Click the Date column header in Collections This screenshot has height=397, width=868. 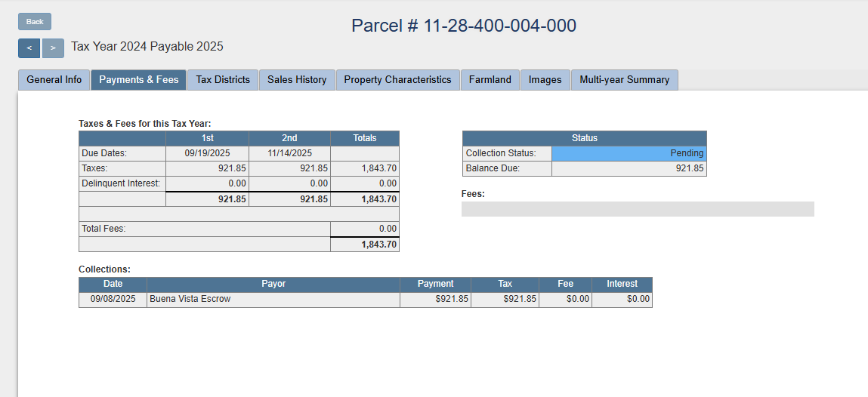coord(113,284)
